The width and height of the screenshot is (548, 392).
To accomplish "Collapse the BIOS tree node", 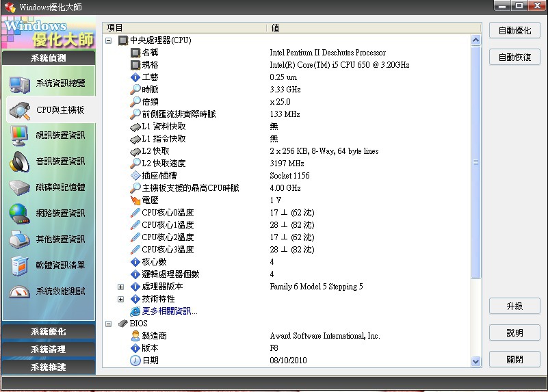I will click(x=108, y=324).
